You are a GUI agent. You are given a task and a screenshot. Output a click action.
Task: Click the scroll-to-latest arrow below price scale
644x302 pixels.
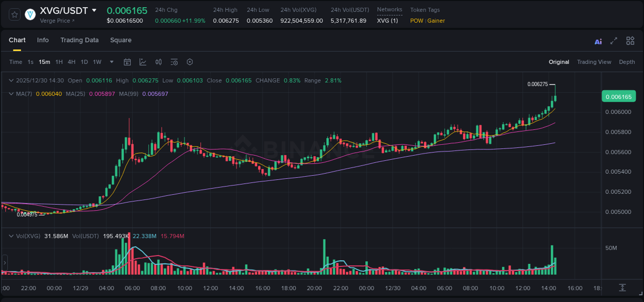[622, 289]
